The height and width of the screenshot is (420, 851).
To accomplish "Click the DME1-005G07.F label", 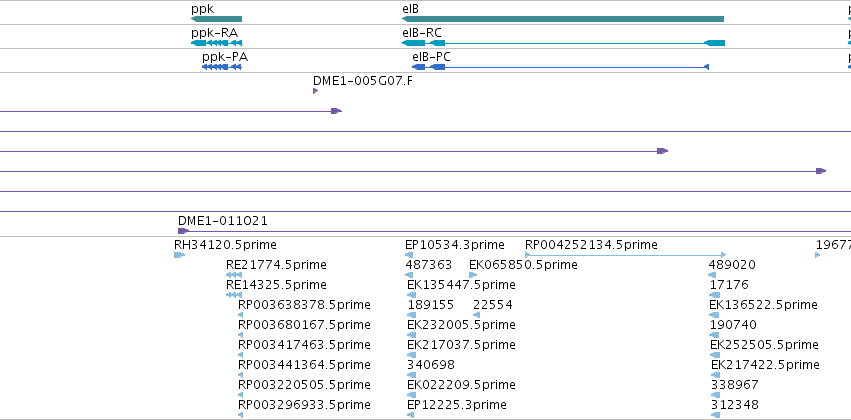I will coord(363,81).
